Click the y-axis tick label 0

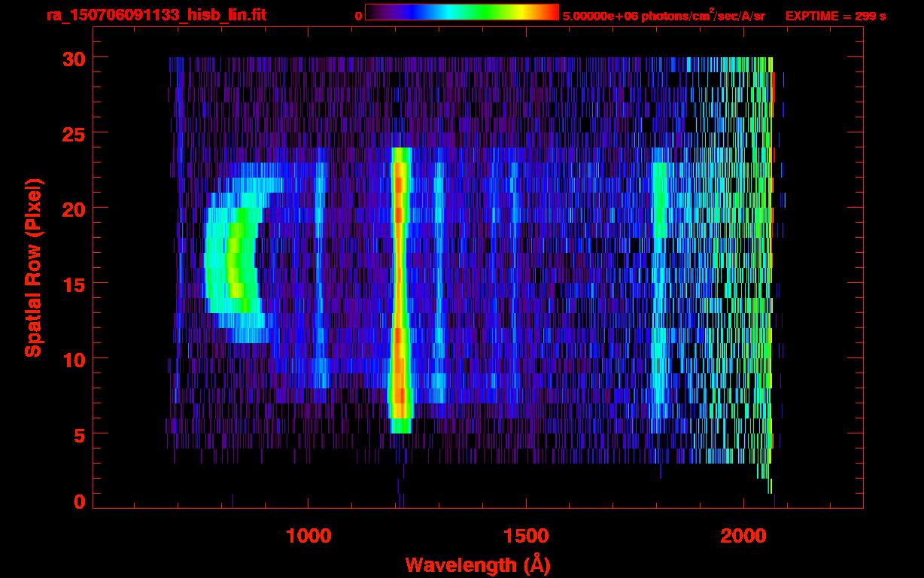(x=79, y=502)
